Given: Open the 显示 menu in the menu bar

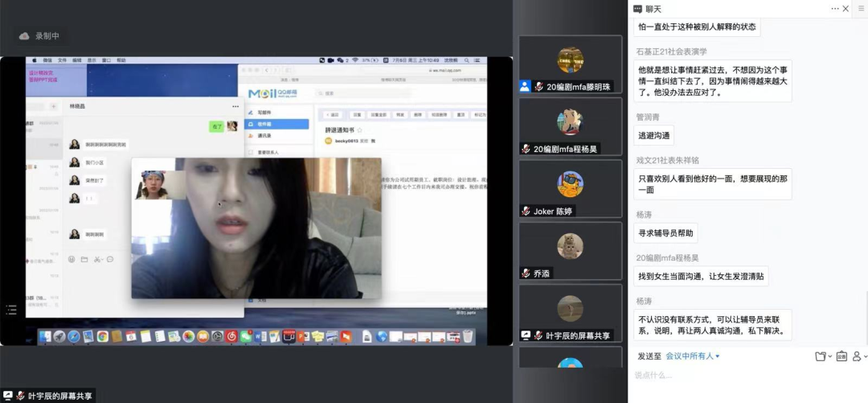Looking at the screenshot, I should pyautogui.click(x=92, y=60).
